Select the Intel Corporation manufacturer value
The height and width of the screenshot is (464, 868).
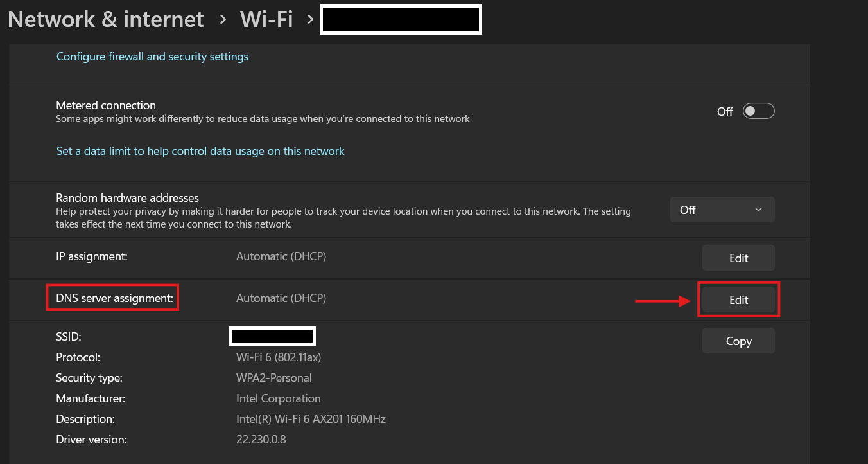coord(279,398)
